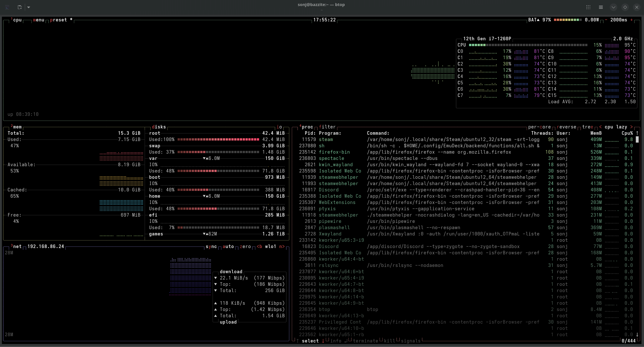Open the new-tab dropdown arrow
The width and height of the screenshot is (644, 347).
point(29,7)
